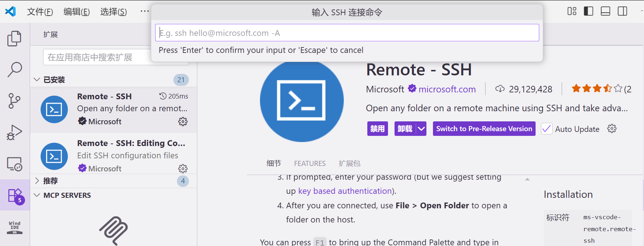The height and width of the screenshot is (246, 644).
Task: Switch to the 细节 tab
Action: (274, 163)
